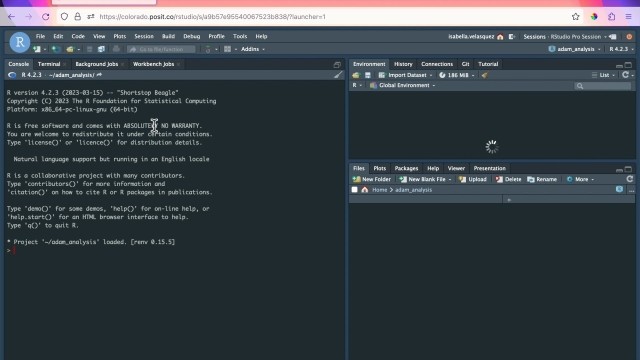Click the RStudio logo circle
The height and width of the screenshot is (360, 640).
[20, 42]
